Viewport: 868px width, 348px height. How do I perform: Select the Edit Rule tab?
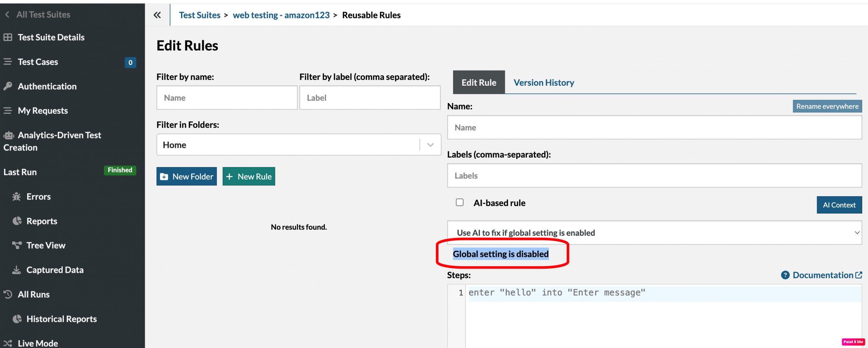478,83
